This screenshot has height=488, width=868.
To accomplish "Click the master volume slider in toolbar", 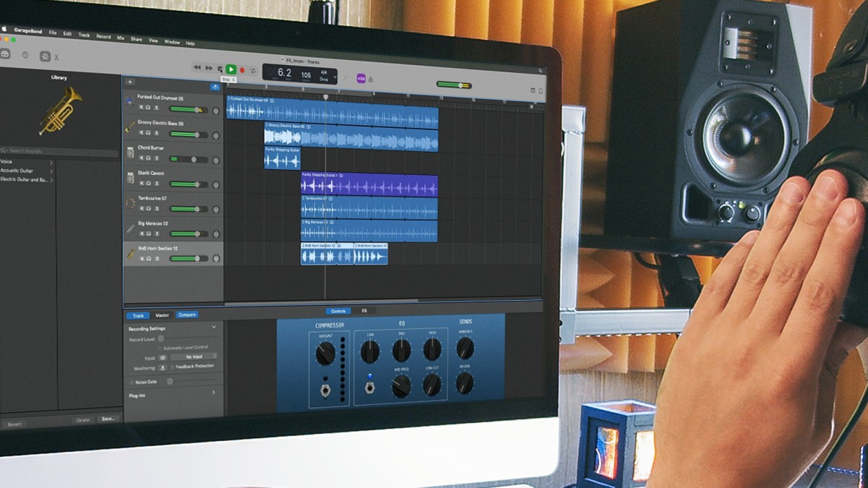I will (454, 85).
